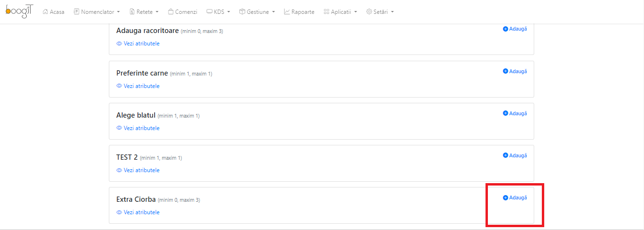
Task: Click Adaugă for Adauga racoritoare
Action: (x=515, y=29)
